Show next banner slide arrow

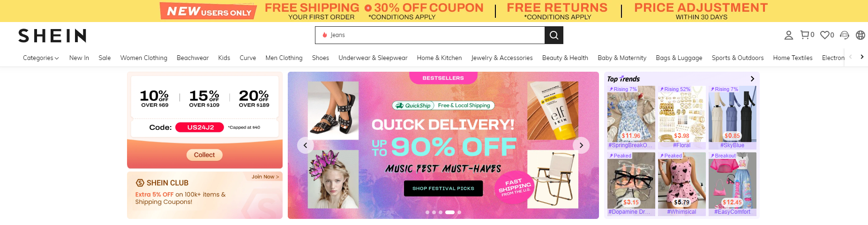(581, 145)
